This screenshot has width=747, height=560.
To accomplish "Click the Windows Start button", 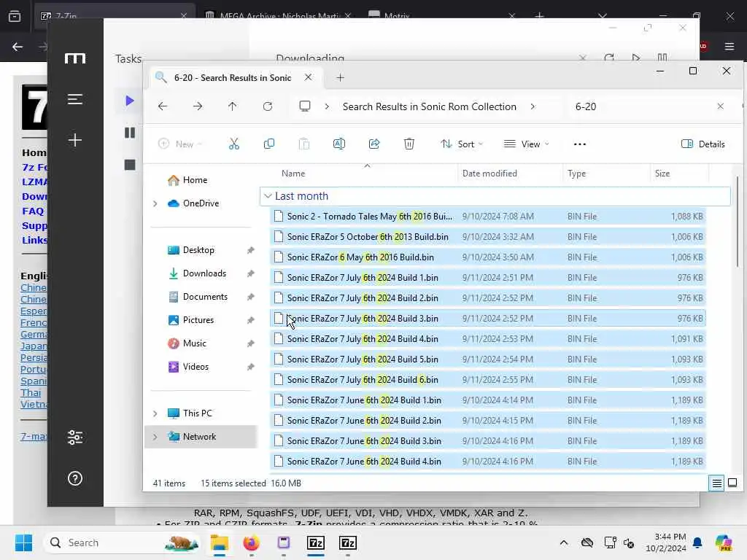I will [23, 542].
